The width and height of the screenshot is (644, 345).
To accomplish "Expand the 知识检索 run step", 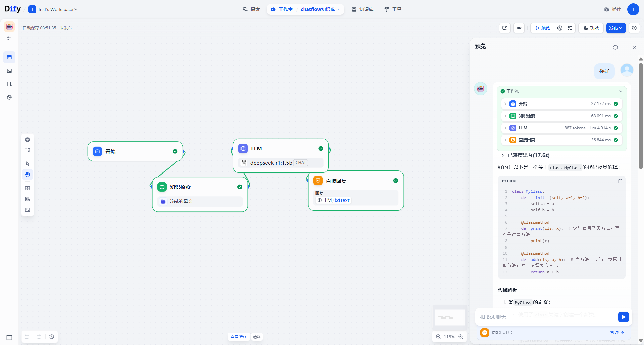I will 562,116.
